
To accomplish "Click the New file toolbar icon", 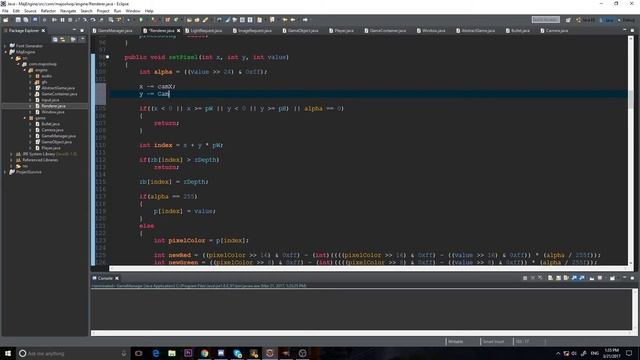I will click(x=6, y=20).
